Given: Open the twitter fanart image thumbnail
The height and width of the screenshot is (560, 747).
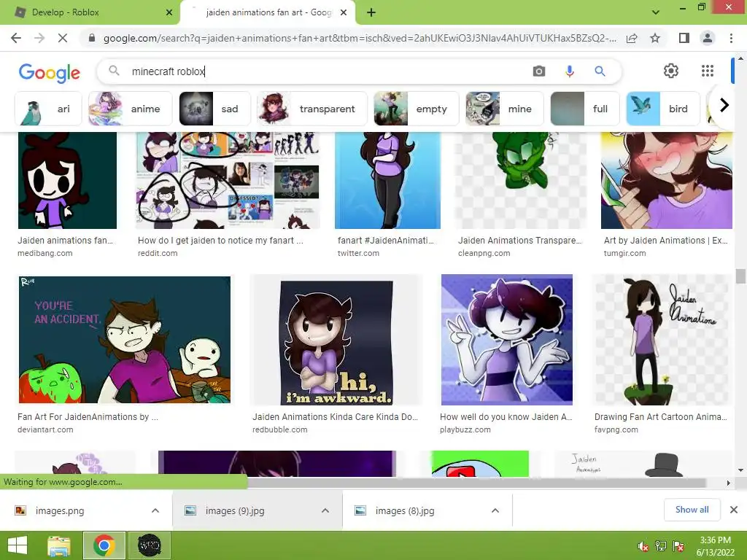Looking at the screenshot, I should [388, 181].
